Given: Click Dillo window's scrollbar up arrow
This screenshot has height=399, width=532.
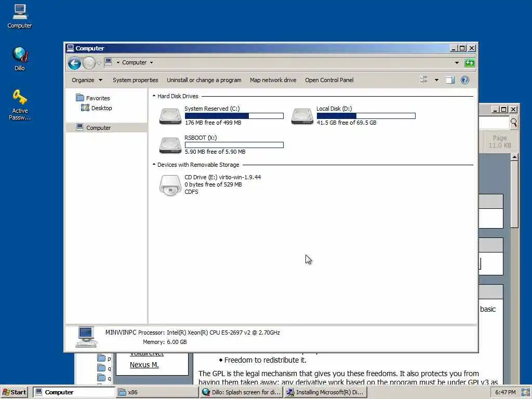Looking at the screenshot, I should pos(514,157).
